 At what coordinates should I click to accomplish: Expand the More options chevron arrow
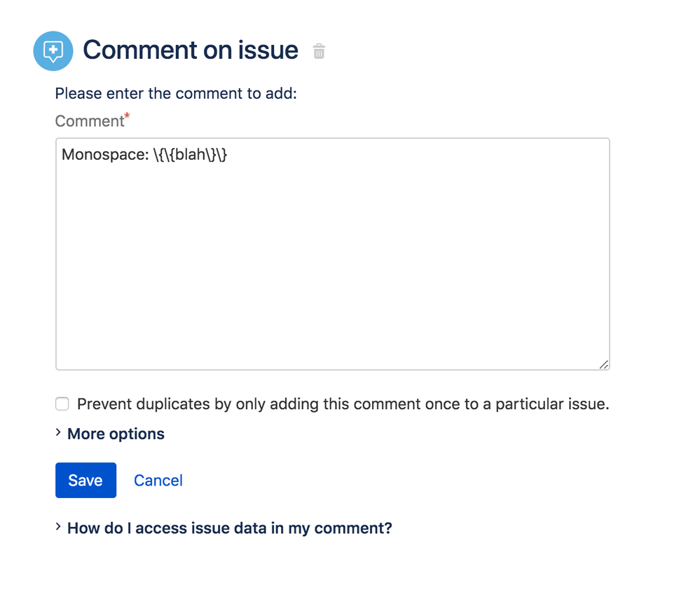click(58, 432)
